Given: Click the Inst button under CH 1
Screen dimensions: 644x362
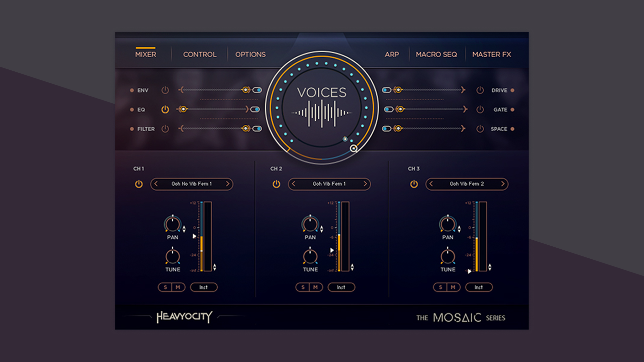Looking at the screenshot, I should pyautogui.click(x=204, y=287).
